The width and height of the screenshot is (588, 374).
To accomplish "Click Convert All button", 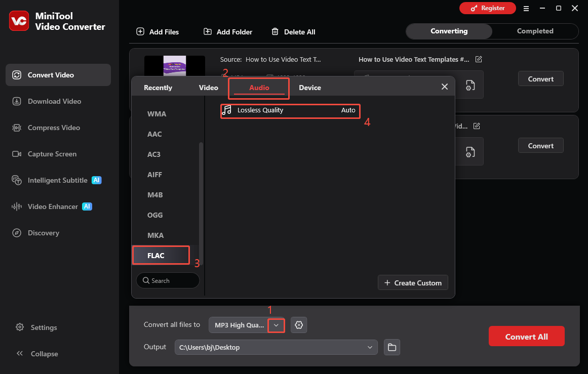I will coord(526,336).
